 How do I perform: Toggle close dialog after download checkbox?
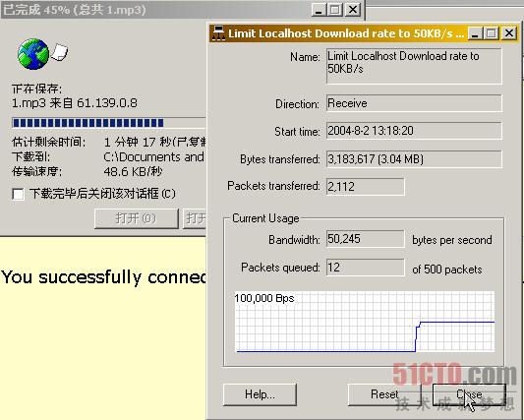click(x=18, y=194)
